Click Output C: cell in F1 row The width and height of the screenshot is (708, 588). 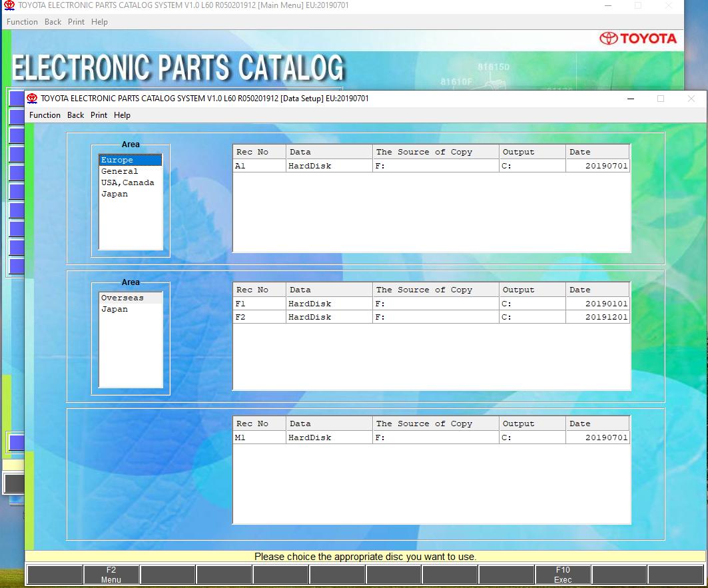click(x=532, y=304)
